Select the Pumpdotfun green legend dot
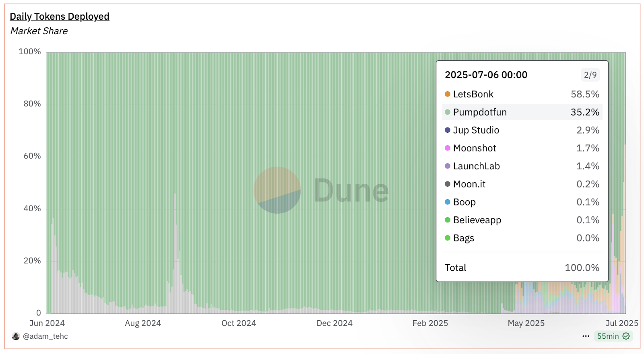This screenshot has width=644, height=354. (x=448, y=112)
